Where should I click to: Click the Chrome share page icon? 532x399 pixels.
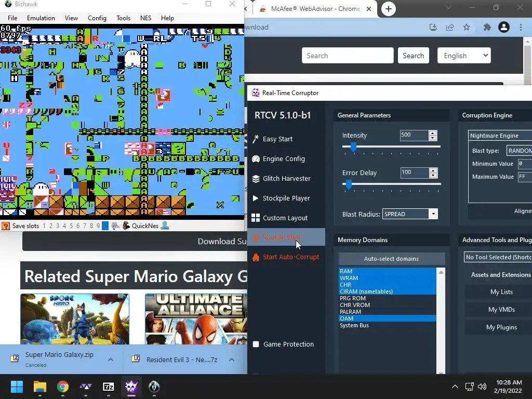tap(450, 27)
